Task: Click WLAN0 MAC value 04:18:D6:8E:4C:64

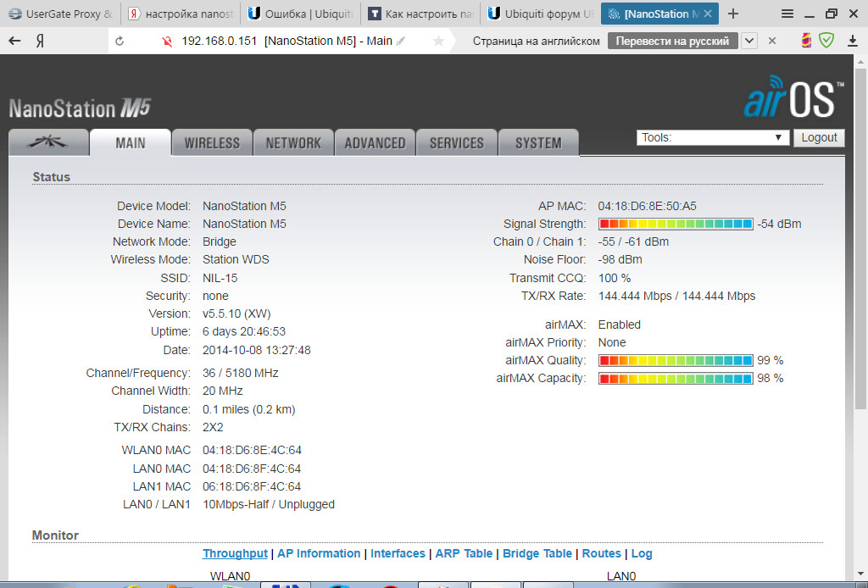Action: (252, 450)
